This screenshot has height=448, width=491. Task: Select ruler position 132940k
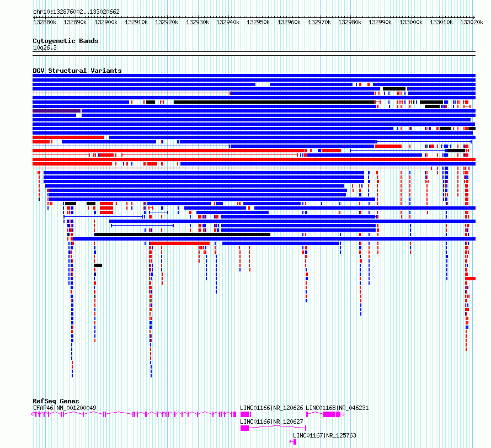pos(228,22)
